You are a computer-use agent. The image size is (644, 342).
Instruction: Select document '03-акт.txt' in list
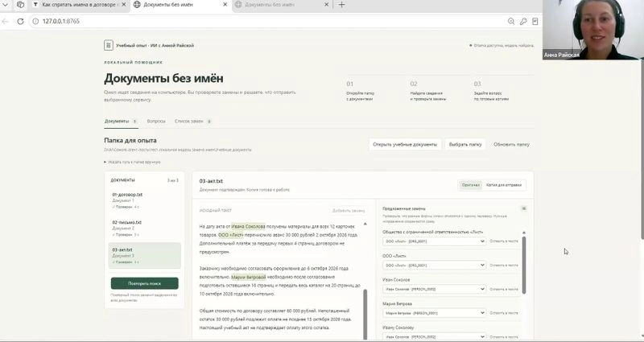(x=145, y=255)
